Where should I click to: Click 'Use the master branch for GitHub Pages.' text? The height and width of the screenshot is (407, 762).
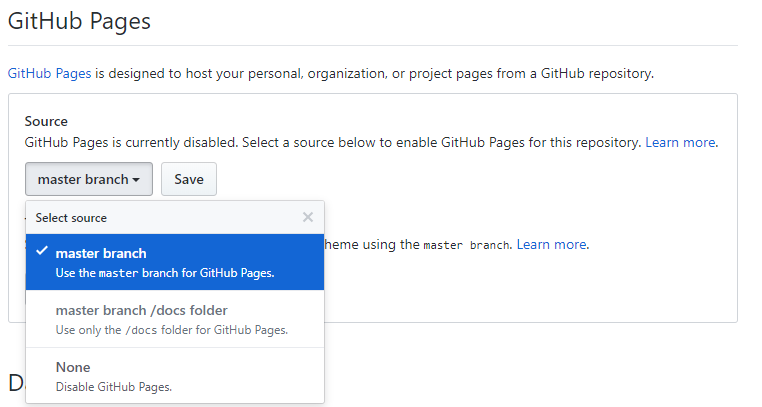(x=165, y=273)
